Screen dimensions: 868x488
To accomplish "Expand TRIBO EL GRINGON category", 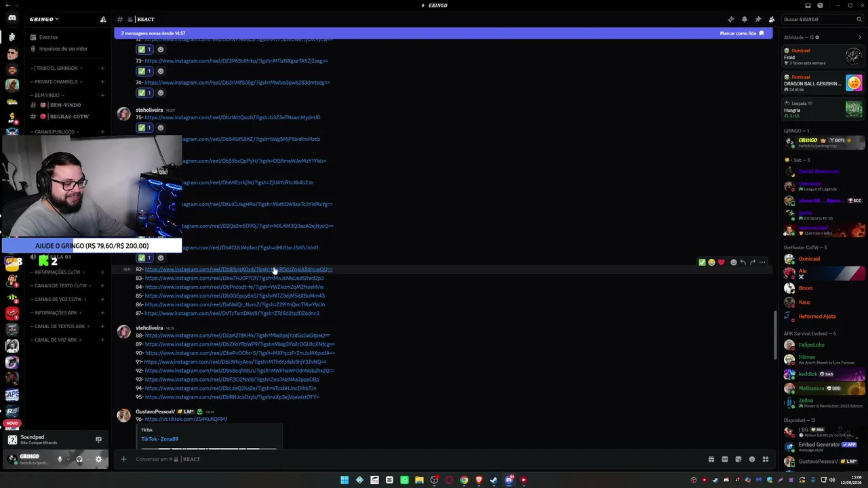I will coord(56,68).
